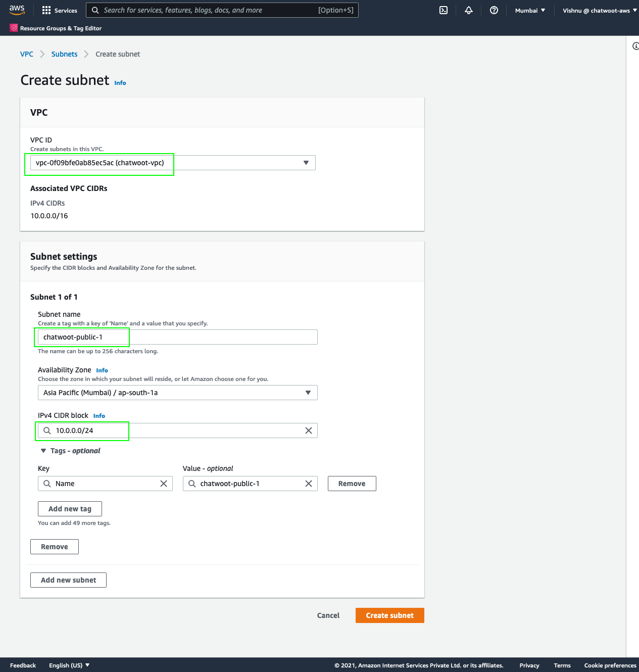This screenshot has height=672, width=639.
Task: Click the AWS logo home icon
Action: pos(17,10)
